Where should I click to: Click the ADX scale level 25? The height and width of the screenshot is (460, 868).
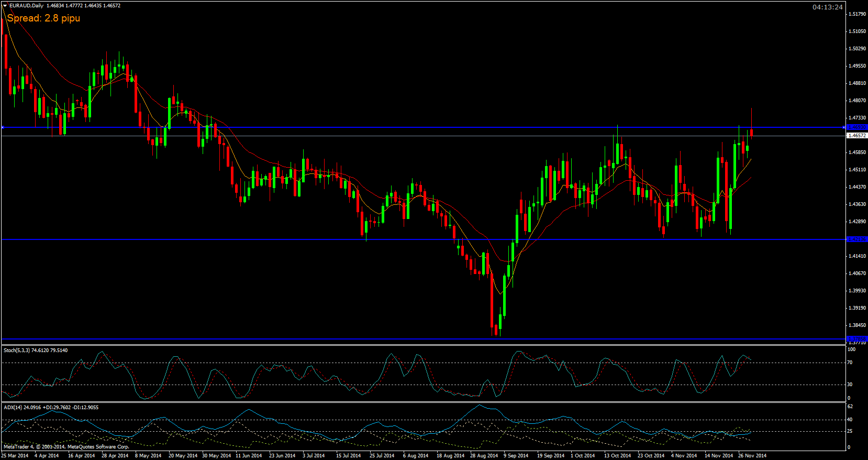point(850,431)
